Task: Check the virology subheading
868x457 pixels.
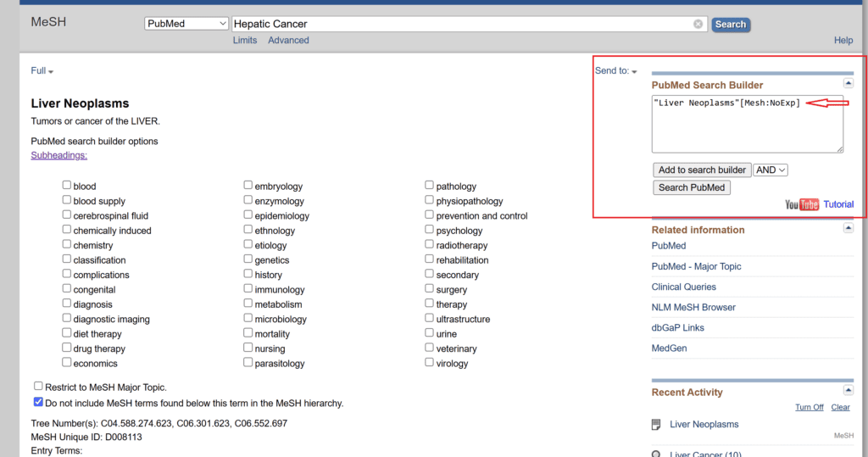Action: tap(429, 362)
